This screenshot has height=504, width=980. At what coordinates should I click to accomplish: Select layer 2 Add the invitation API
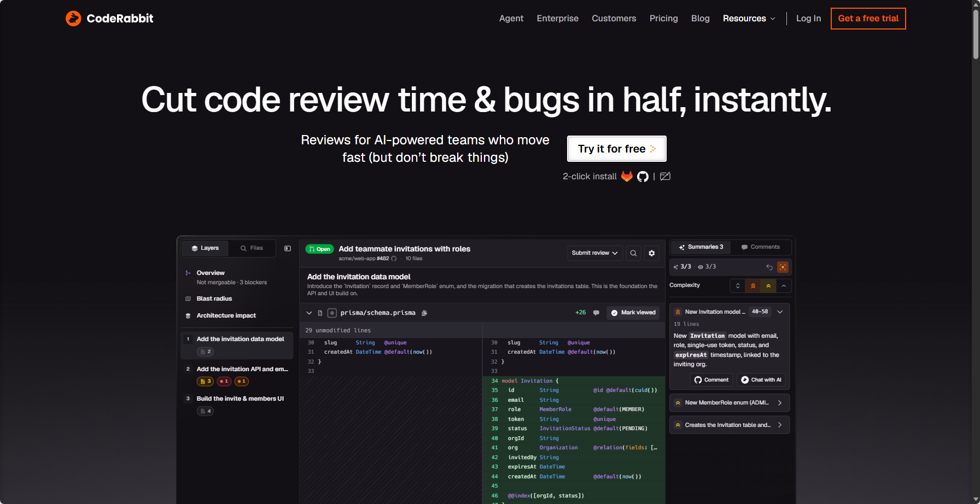pos(237,375)
